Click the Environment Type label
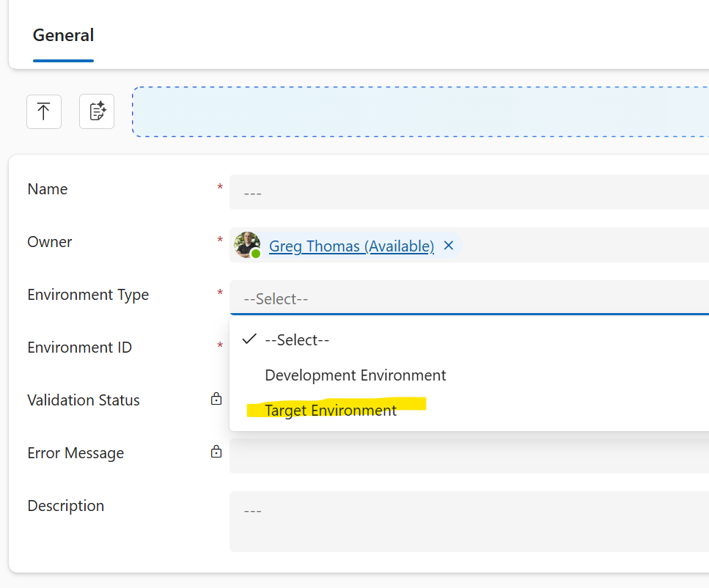The image size is (709, 588). pyautogui.click(x=88, y=295)
